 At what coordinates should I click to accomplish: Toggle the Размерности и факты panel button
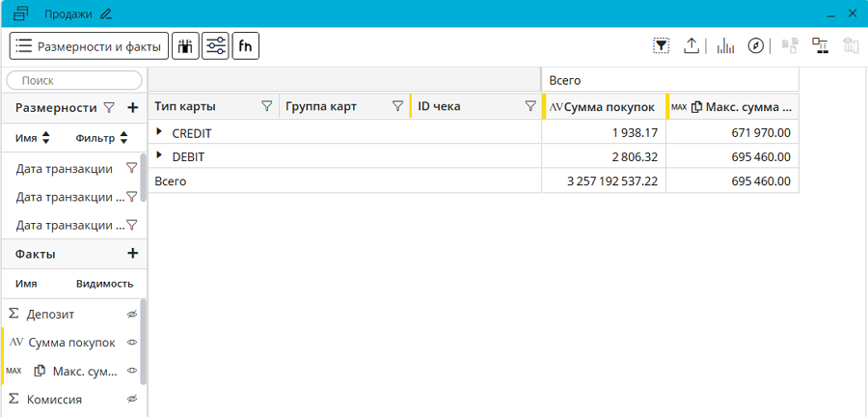(x=89, y=45)
